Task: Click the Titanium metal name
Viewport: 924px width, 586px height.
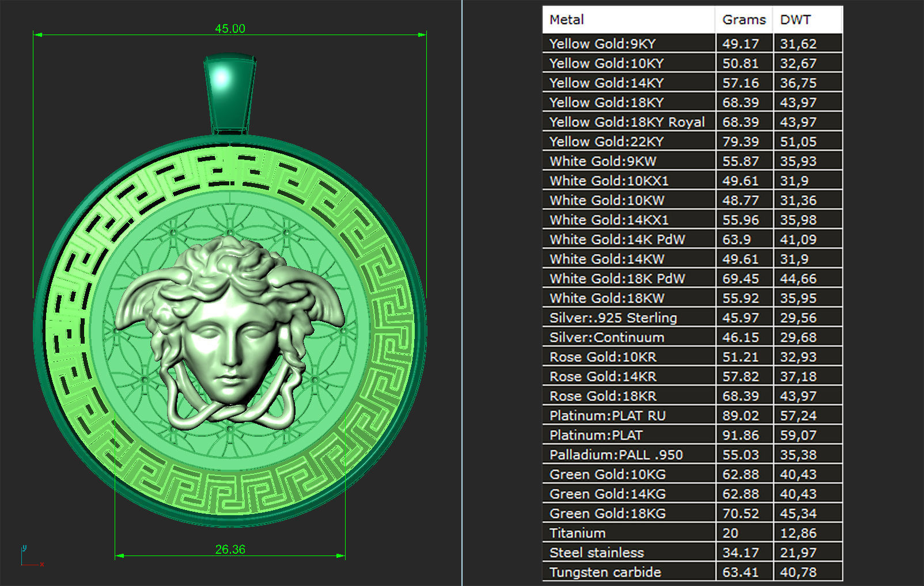Action: (x=578, y=533)
